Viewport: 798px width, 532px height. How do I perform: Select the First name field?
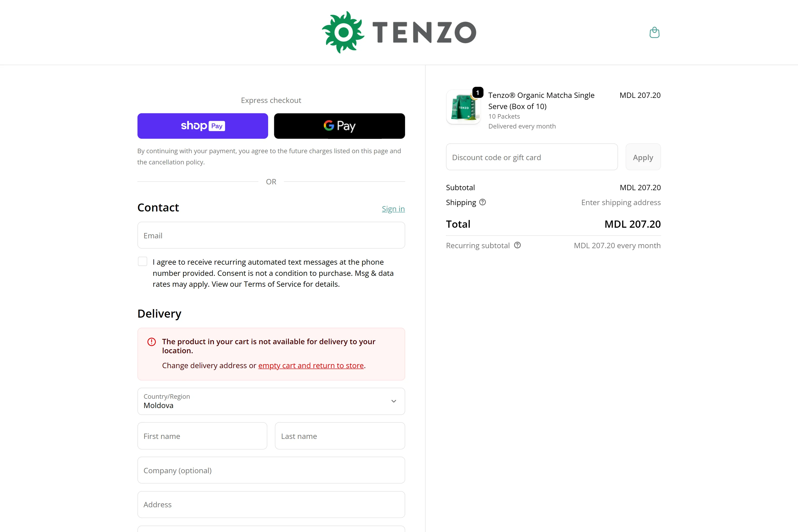click(x=202, y=436)
